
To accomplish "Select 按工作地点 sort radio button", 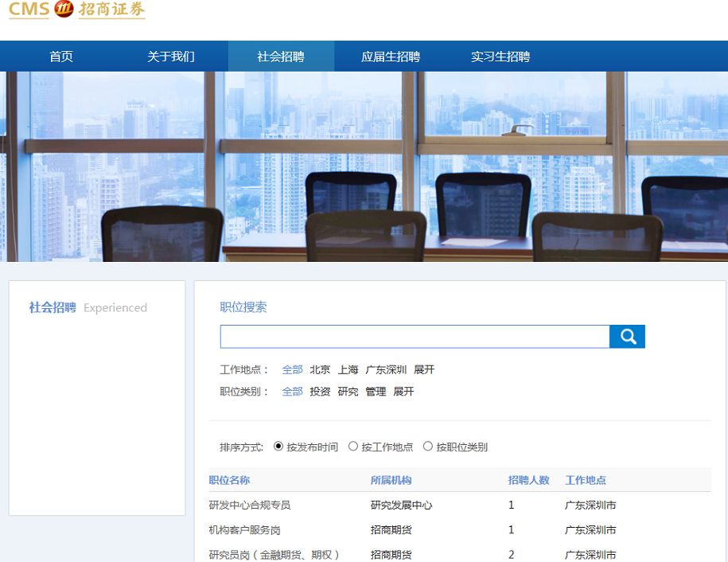I will [352, 447].
